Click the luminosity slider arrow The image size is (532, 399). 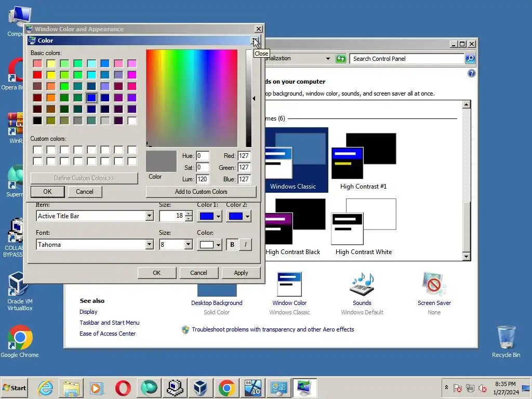coord(254,98)
